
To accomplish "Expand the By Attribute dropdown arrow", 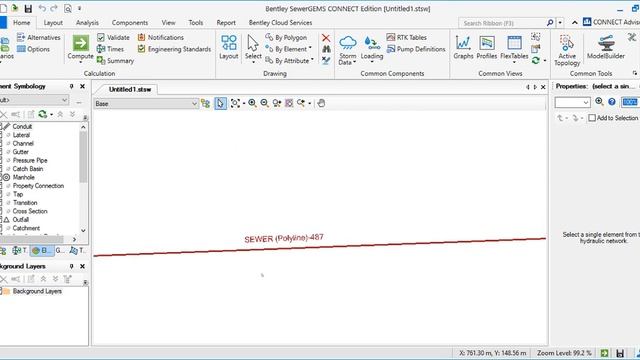I will 313,60.
